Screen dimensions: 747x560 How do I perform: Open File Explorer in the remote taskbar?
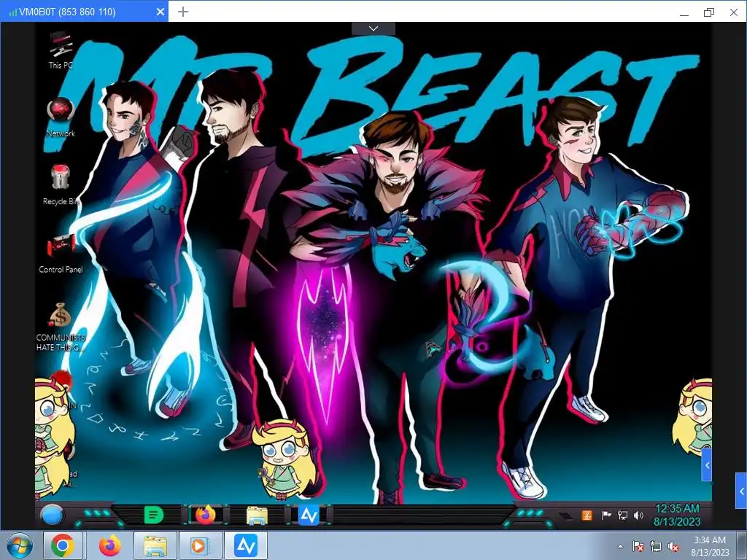[x=257, y=516]
